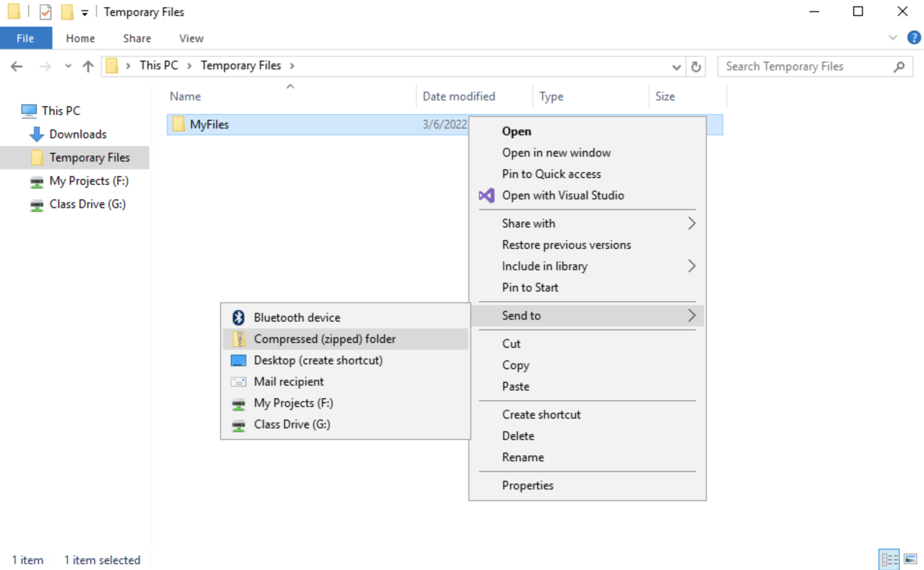Click the Bluetooth device icon
Screen dimensions: 924x570
tap(238, 317)
